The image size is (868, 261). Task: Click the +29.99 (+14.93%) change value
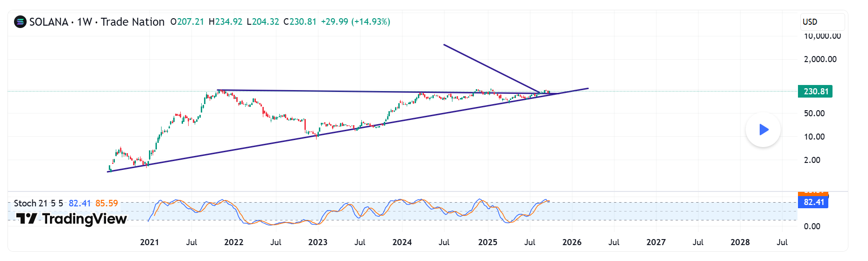click(x=355, y=22)
